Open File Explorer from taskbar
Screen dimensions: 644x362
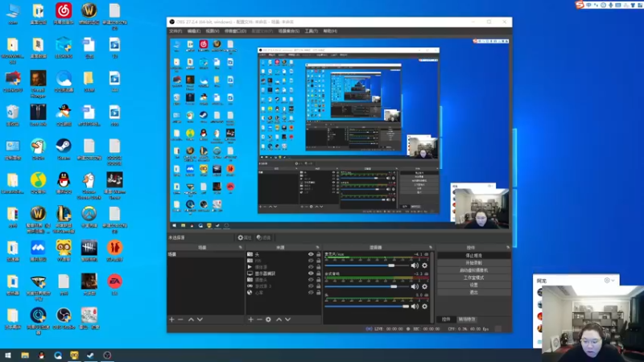(25, 356)
